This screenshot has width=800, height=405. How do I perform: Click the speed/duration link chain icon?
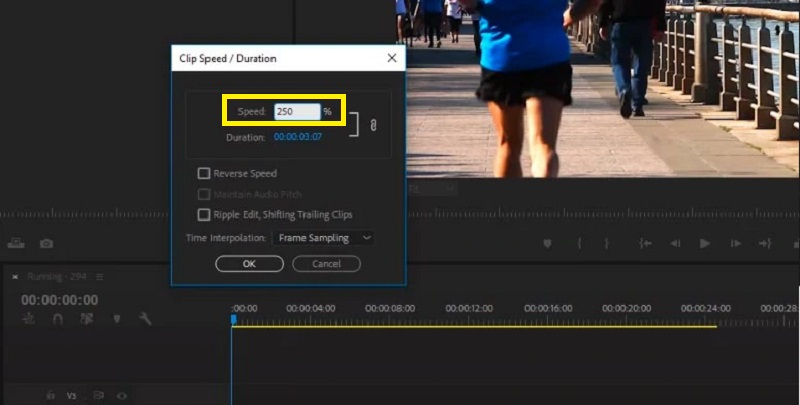373,125
